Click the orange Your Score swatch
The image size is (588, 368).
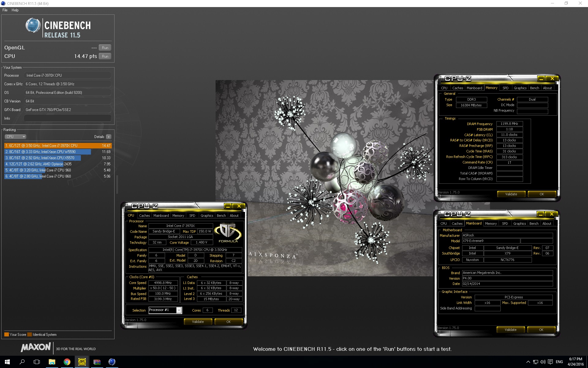click(x=6, y=335)
